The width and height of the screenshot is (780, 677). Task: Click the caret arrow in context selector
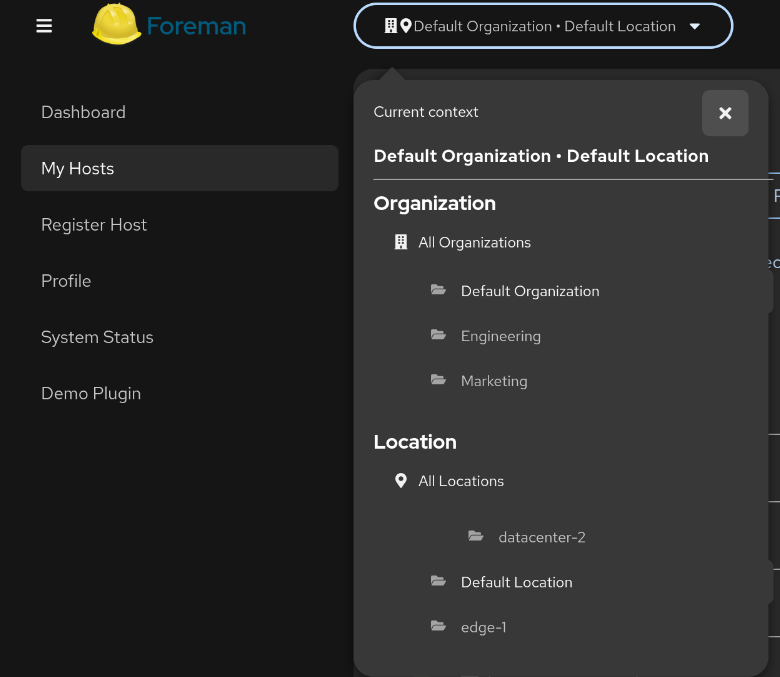[x=695, y=27]
